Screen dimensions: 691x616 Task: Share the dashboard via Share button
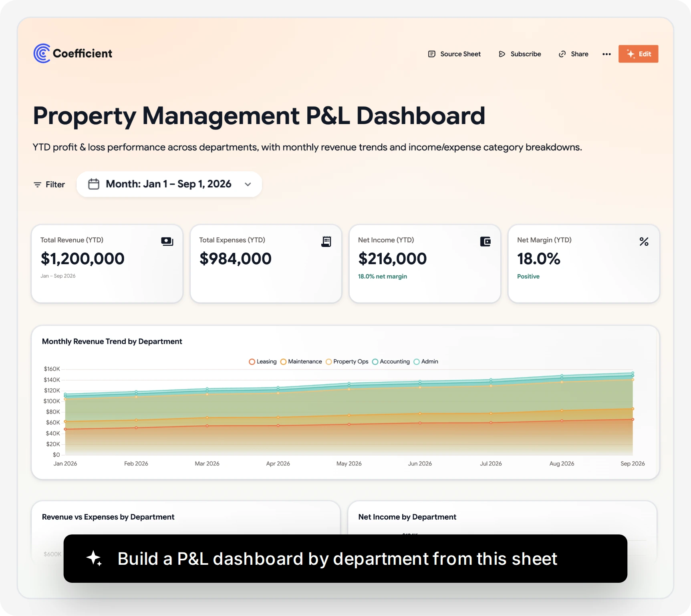pos(573,54)
